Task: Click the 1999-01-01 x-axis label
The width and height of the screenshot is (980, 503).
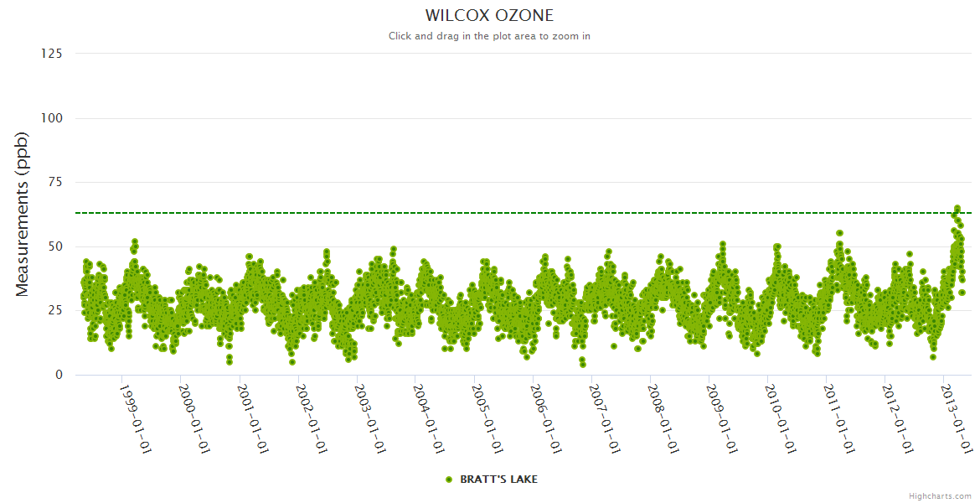Action: click(x=135, y=418)
